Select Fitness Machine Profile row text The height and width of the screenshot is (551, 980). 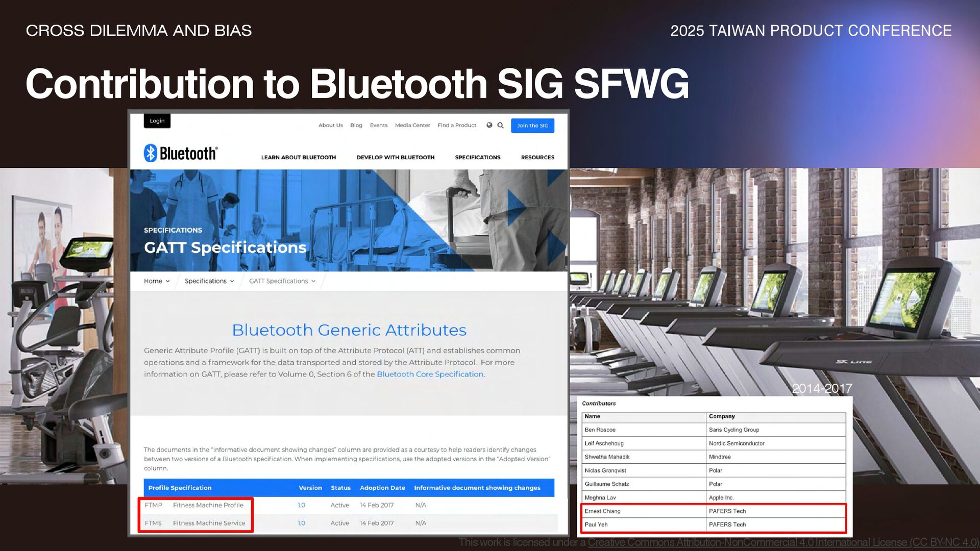208,506
